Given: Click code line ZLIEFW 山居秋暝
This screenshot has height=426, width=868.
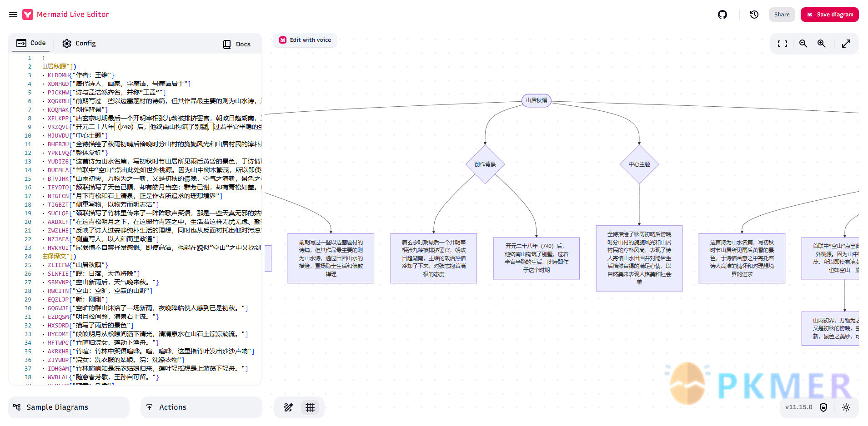Looking at the screenshot, I should [x=78, y=265].
